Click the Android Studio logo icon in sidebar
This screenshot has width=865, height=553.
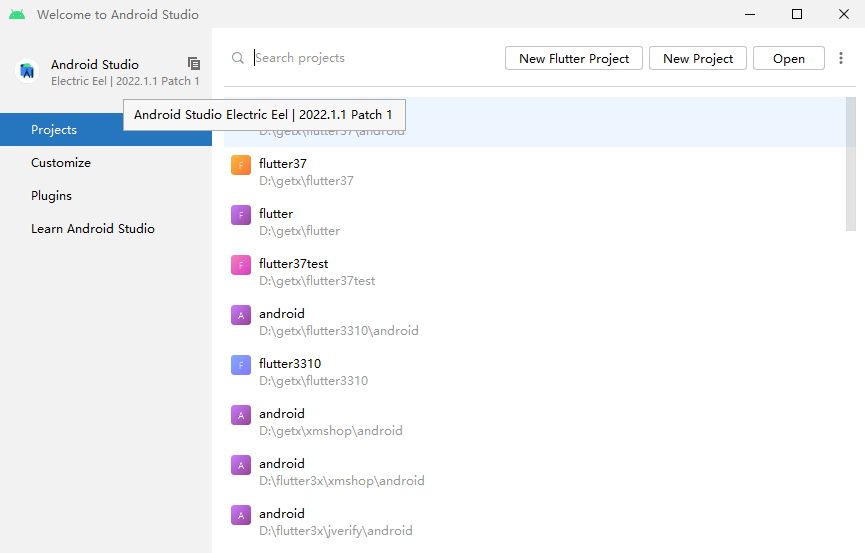pyautogui.click(x=27, y=71)
